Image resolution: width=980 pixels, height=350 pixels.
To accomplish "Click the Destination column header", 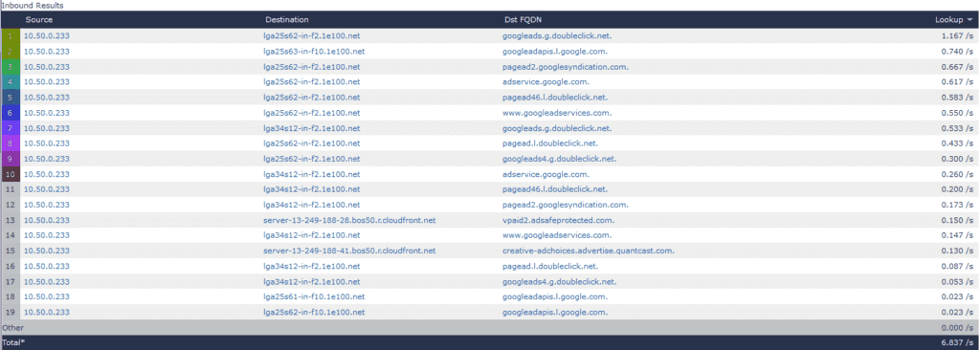I will pos(286,20).
